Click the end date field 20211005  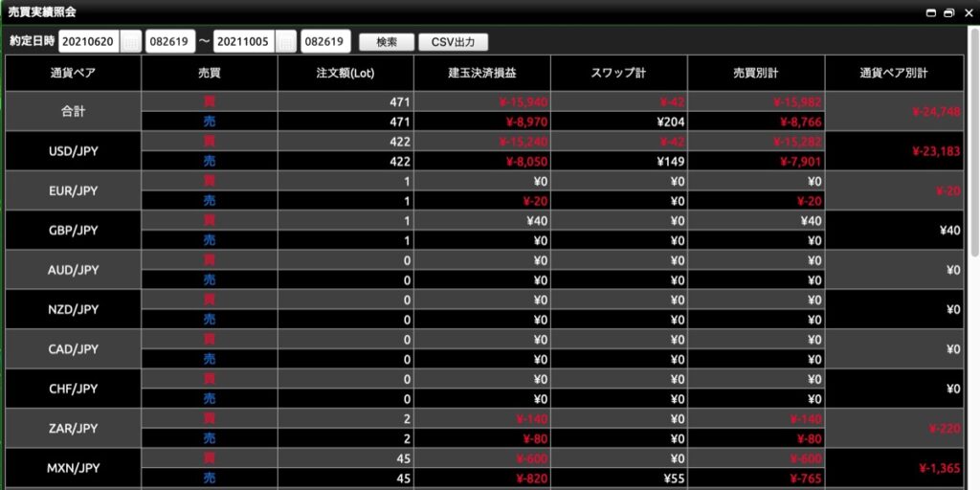[244, 42]
